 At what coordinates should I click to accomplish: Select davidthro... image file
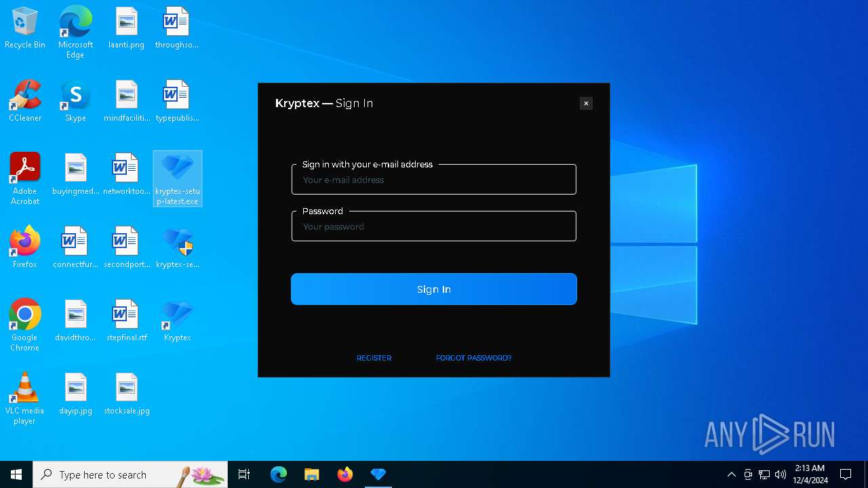pyautogui.click(x=75, y=321)
